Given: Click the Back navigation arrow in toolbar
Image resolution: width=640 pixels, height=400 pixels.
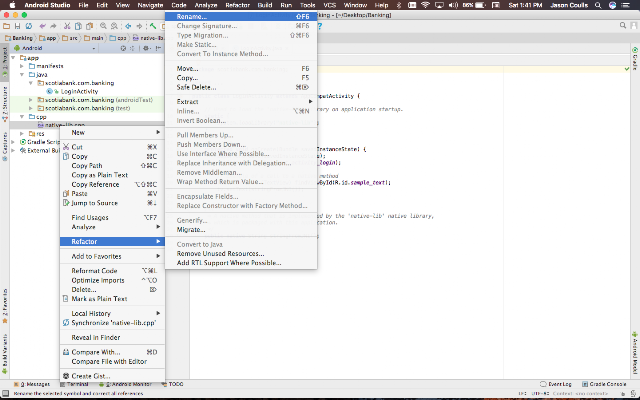Looking at the screenshot, I should pos(128,26).
